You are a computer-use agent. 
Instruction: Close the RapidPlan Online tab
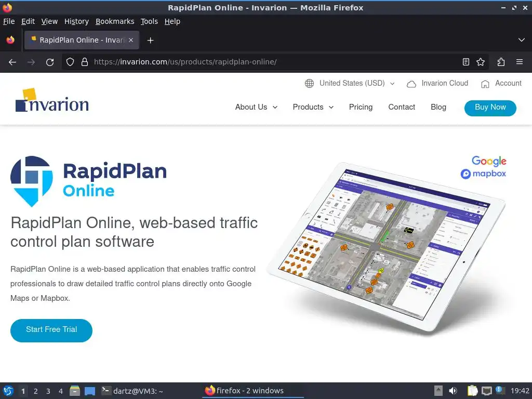pos(131,40)
